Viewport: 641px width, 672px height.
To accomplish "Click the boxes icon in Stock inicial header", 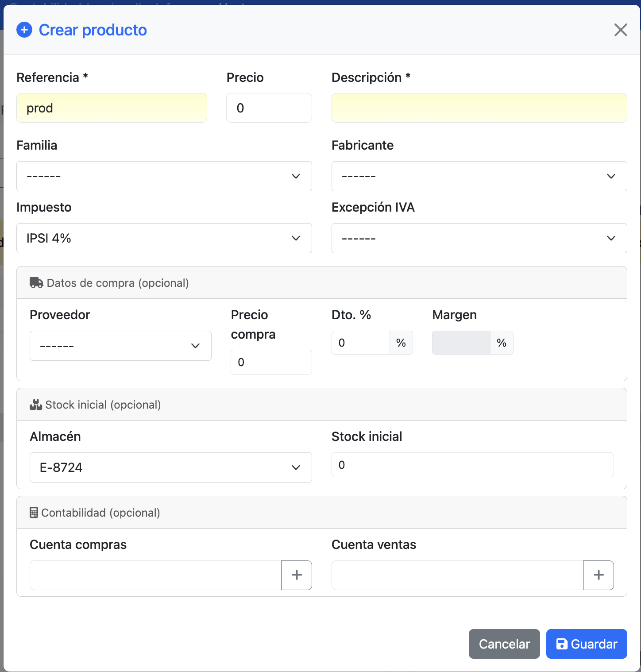I will click(x=35, y=405).
